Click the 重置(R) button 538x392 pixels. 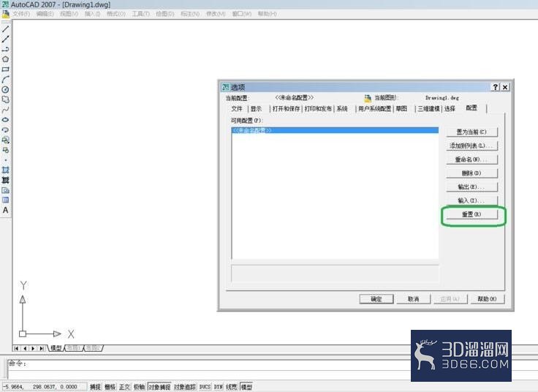[471, 214]
